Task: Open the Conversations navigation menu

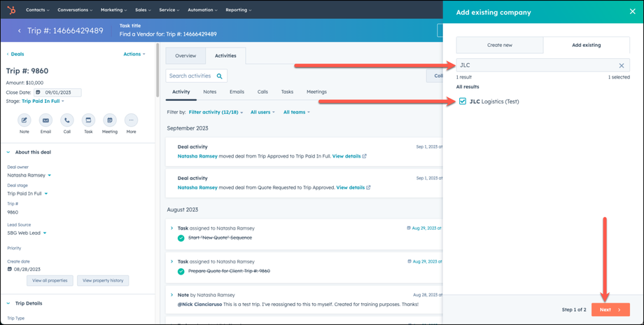Action: pos(75,9)
